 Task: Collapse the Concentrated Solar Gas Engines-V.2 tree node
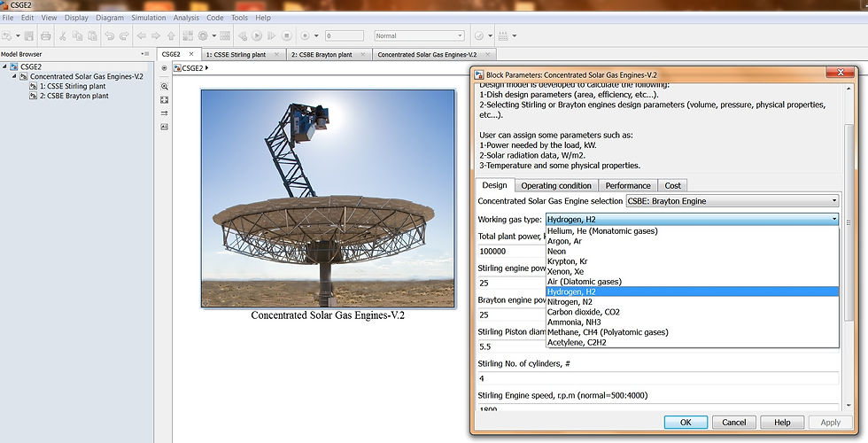(x=14, y=76)
